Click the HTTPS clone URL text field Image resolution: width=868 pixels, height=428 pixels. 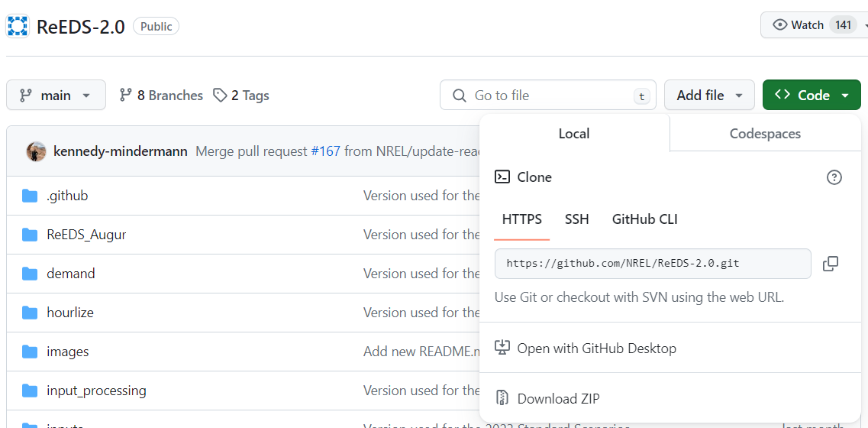pyautogui.click(x=653, y=264)
